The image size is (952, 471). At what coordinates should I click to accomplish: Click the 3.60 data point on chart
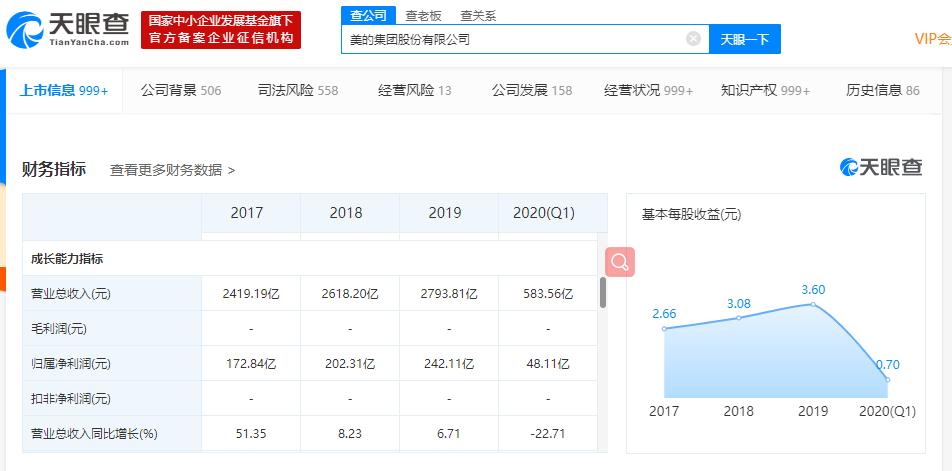[813, 304]
